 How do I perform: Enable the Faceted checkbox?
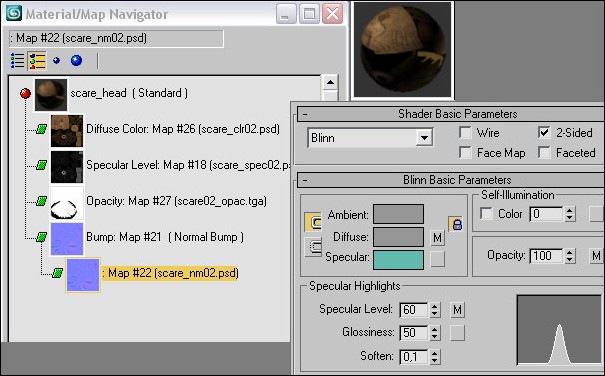click(544, 153)
